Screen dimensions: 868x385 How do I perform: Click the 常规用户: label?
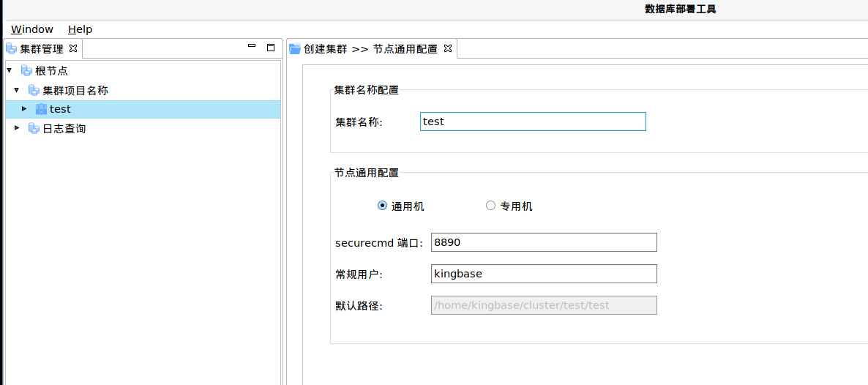(359, 274)
